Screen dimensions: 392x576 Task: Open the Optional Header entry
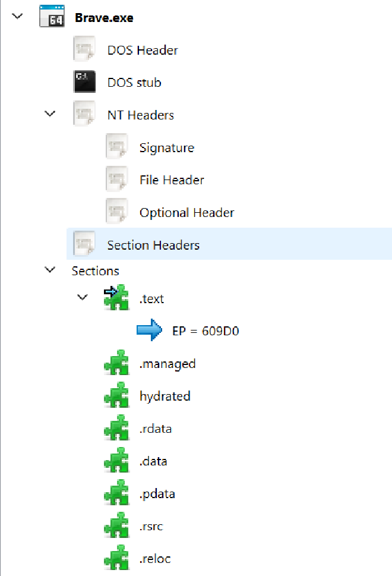coord(186,212)
